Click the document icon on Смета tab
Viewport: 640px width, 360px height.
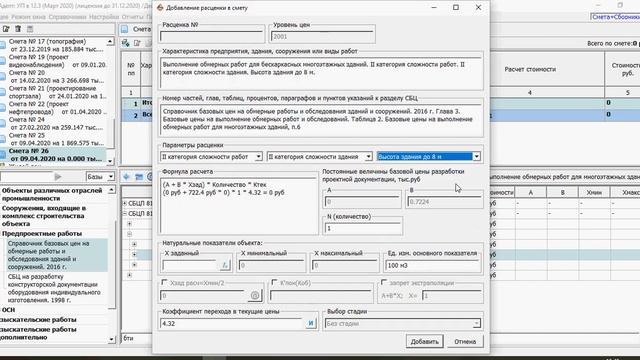124,29
